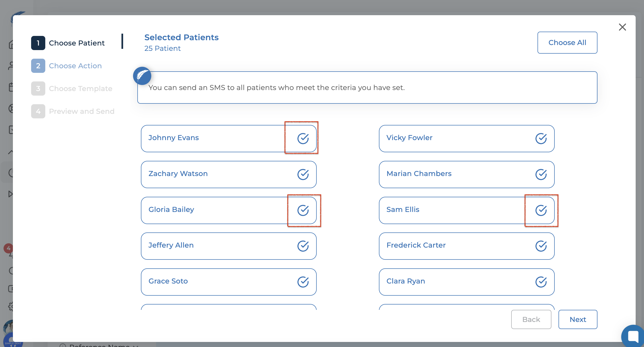This screenshot has height=347, width=644.
Task: Click the feather logo icon on info box
Action: click(142, 76)
